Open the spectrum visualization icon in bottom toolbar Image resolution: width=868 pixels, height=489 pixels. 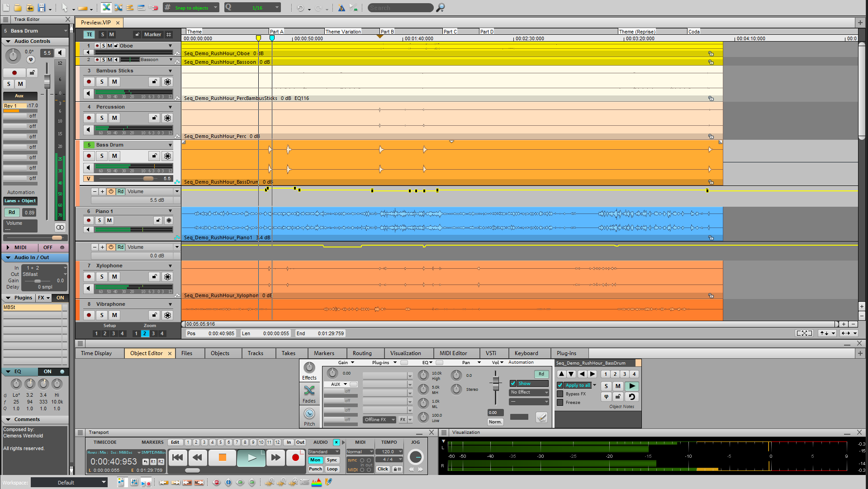click(x=317, y=483)
